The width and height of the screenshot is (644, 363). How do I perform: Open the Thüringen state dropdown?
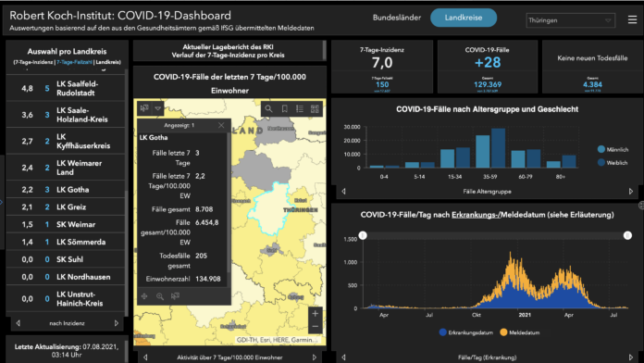(571, 20)
